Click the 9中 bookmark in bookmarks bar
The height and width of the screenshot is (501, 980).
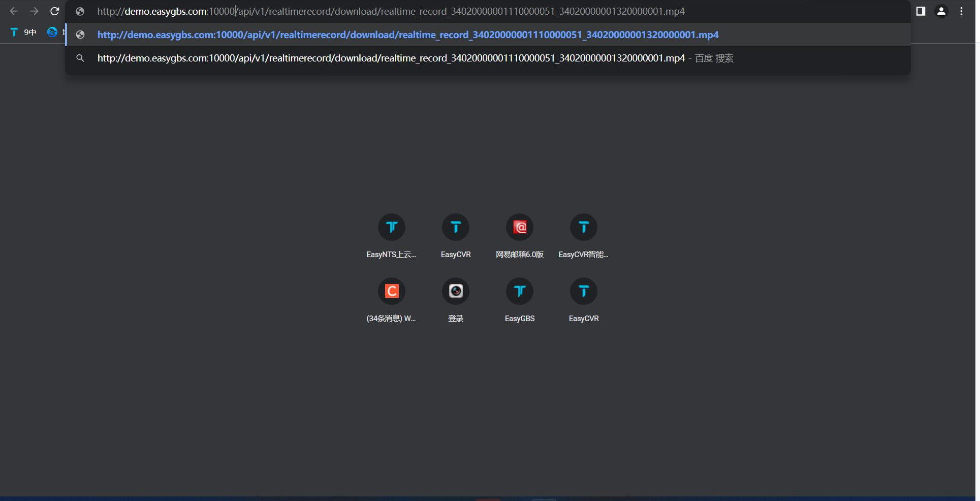pos(23,33)
